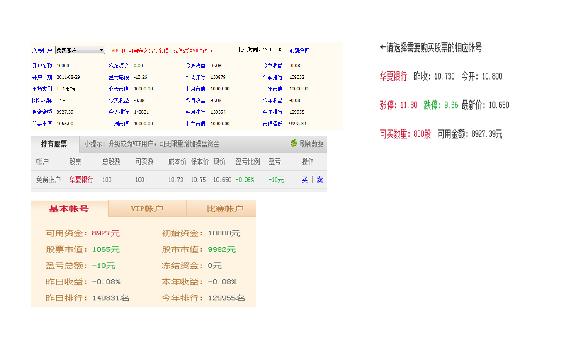
Task: Switch to the VIP帐户 tab
Action: 147,209
